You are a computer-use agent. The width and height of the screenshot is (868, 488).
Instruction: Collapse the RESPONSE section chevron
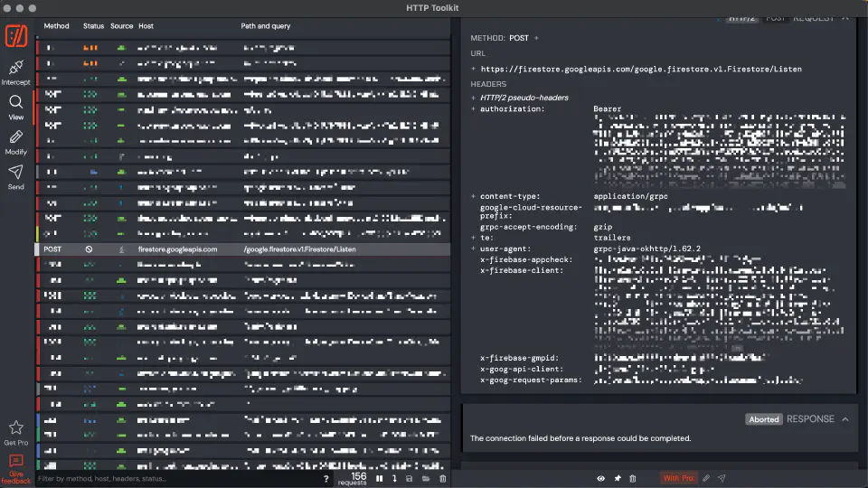pos(845,419)
